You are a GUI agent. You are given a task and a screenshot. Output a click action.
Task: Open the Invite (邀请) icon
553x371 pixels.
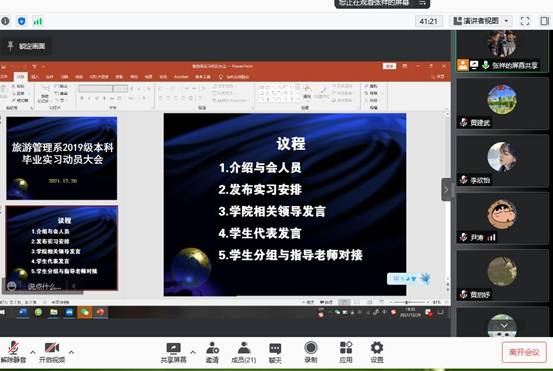[x=212, y=353]
